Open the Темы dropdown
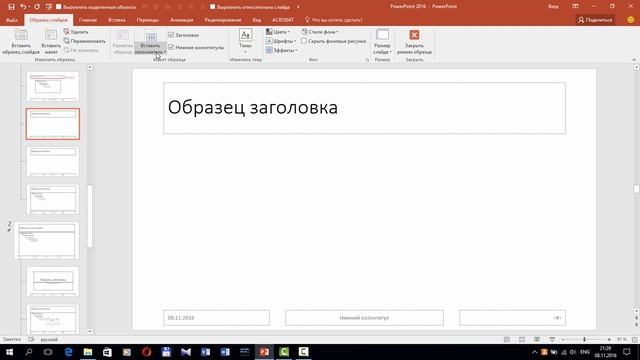Viewport: 640px width, 360px height. pos(245,42)
